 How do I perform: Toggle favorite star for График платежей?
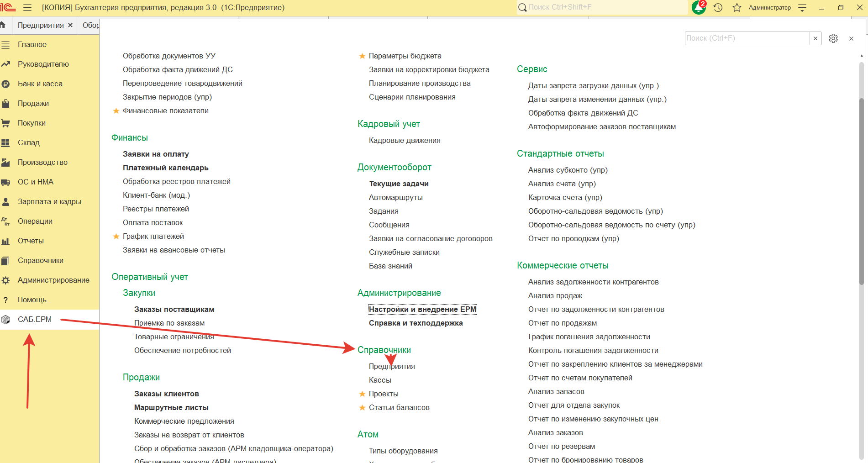click(x=116, y=237)
